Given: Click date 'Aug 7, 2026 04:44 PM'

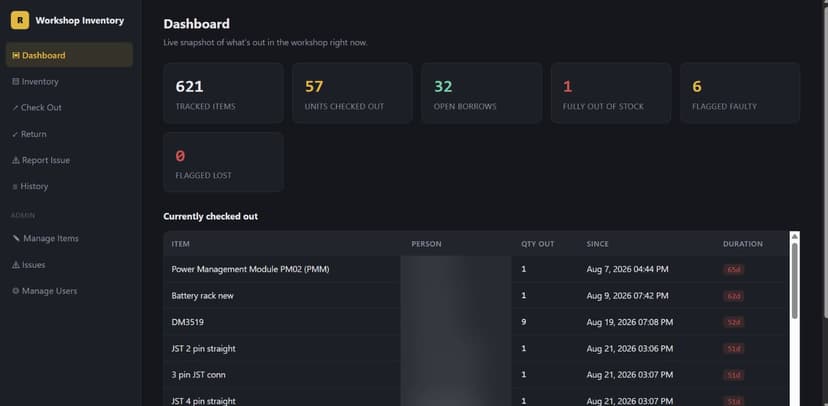Looking at the screenshot, I should [x=627, y=269].
